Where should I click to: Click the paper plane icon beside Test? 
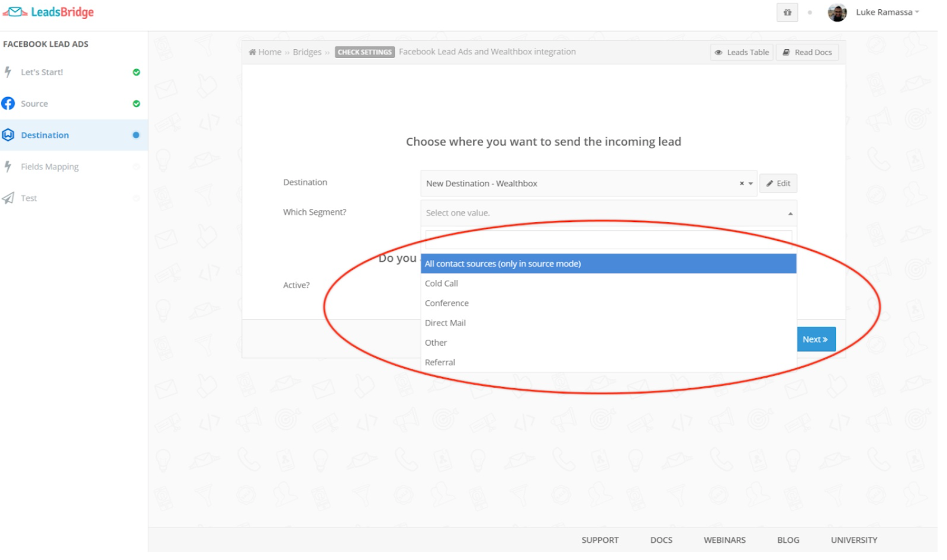(8, 198)
